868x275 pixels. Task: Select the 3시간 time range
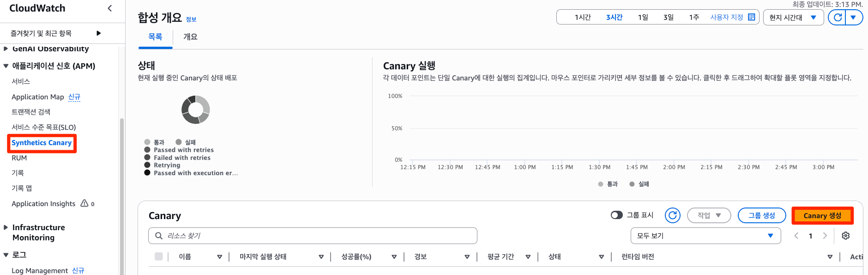[x=614, y=17]
